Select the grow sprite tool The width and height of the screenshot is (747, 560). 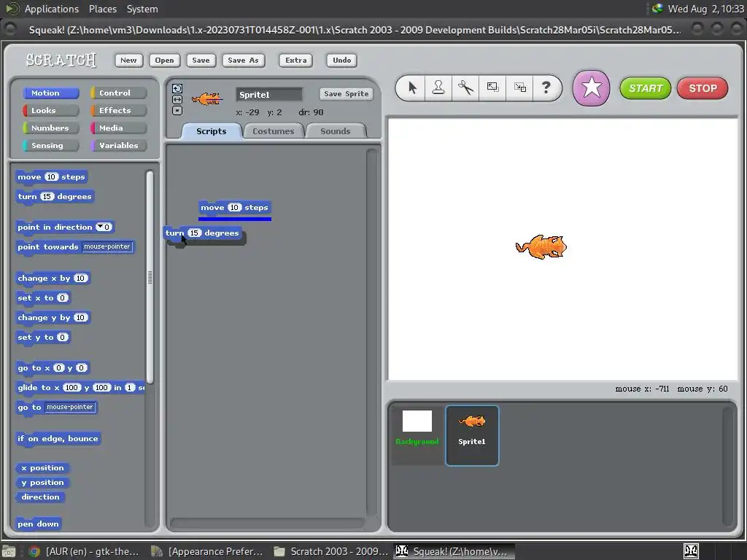point(492,87)
